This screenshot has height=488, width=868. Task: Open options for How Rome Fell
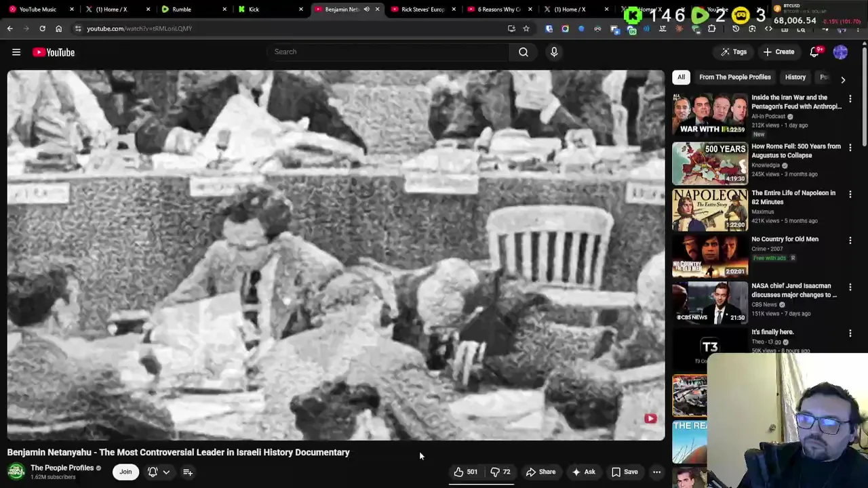pos(850,147)
